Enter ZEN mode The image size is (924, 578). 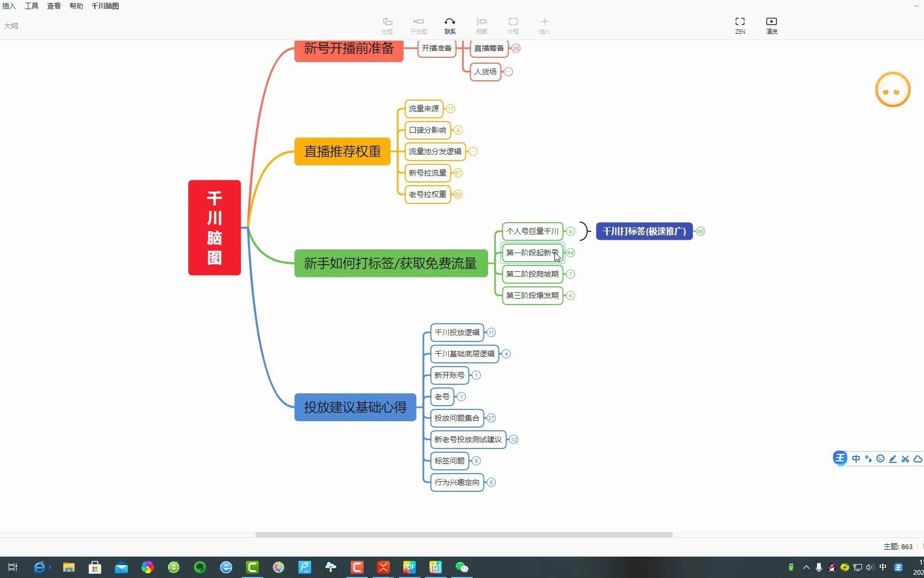[x=740, y=25]
